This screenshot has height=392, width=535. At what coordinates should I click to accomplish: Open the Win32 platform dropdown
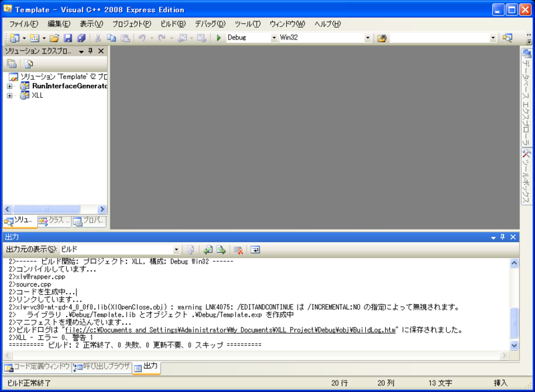(367, 38)
